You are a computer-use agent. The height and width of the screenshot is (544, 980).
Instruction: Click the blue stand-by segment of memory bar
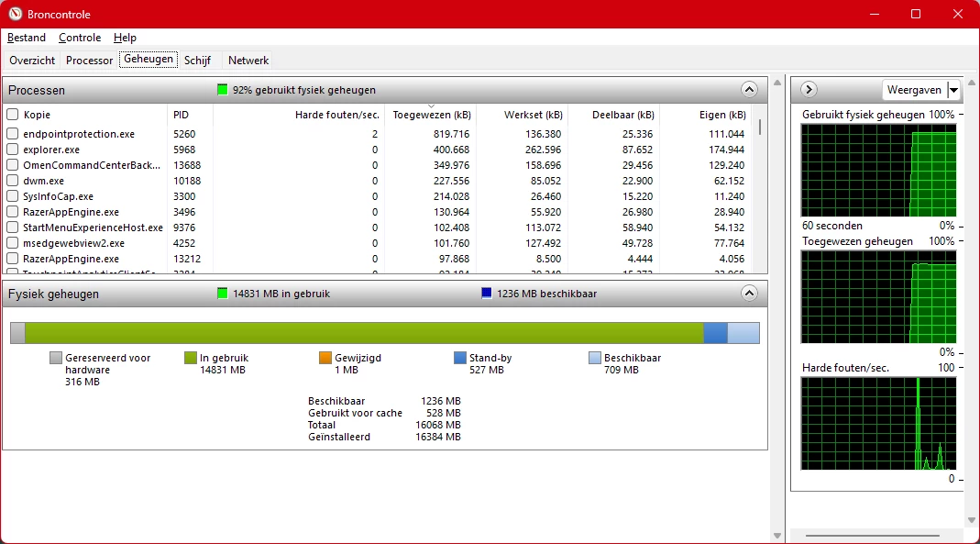pyautogui.click(x=716, y=333)
